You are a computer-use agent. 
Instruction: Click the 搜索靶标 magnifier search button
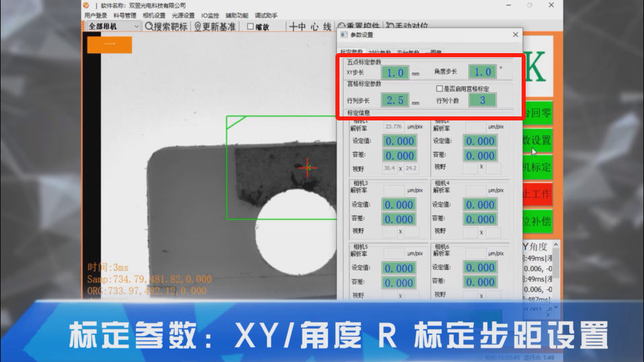click(x=167, y=26)
